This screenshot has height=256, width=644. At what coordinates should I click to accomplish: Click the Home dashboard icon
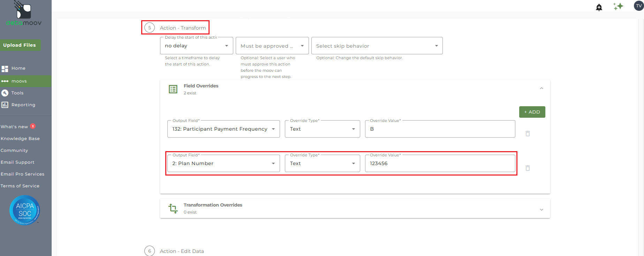tap(5, 69)
